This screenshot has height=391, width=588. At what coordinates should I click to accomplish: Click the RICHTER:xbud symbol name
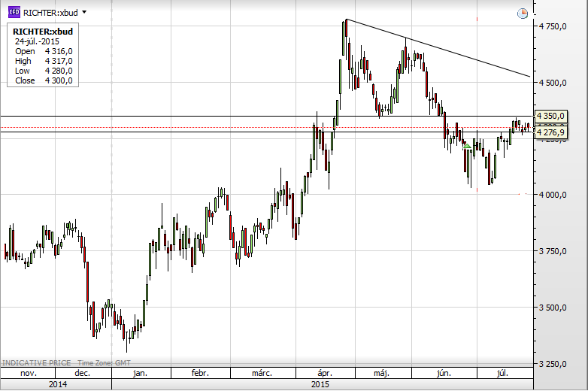tap(50, 13)
